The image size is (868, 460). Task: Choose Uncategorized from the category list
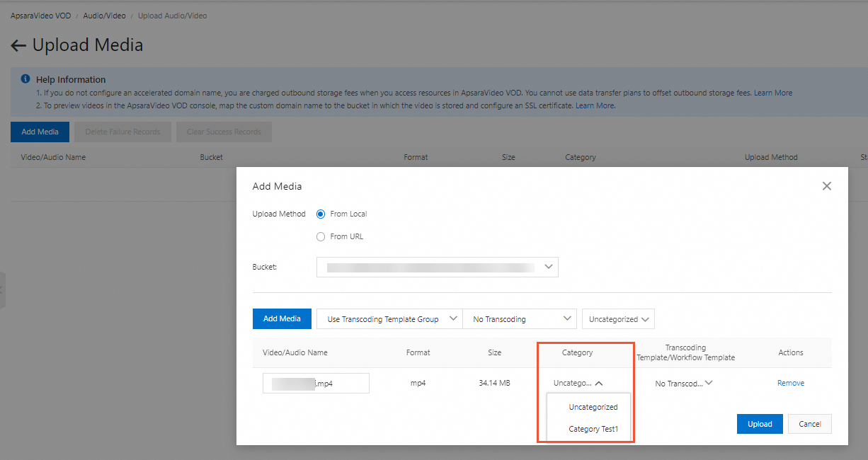click(x=593, y=407)
